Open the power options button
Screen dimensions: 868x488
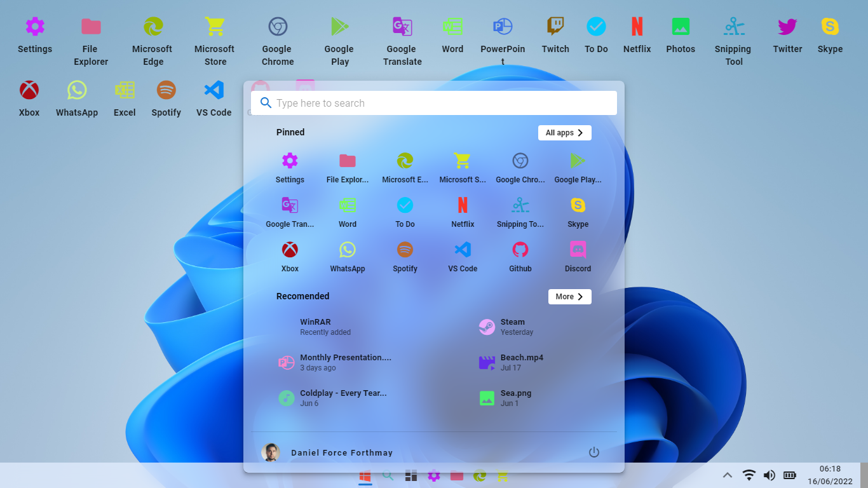[x=594, y=452]
